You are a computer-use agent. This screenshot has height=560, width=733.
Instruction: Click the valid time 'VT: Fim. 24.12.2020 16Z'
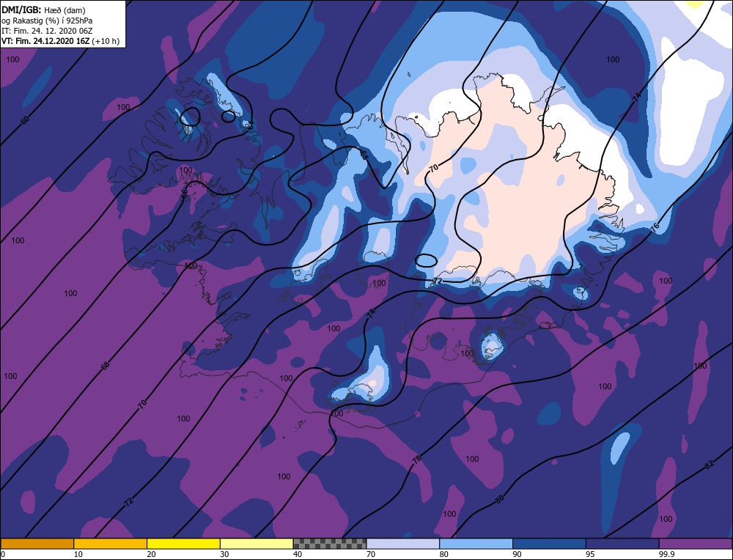(45, 41)
